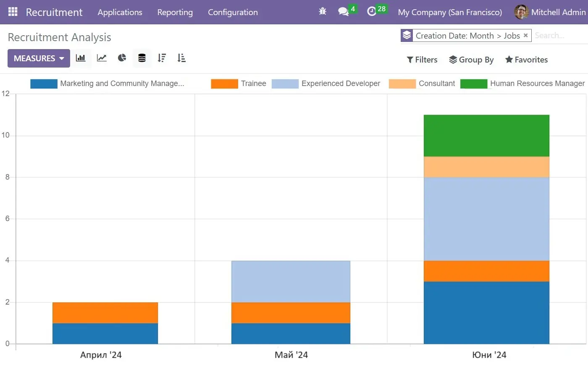
Task: Toggle Human Resources Manager legend entry
Action: [522, 83]
